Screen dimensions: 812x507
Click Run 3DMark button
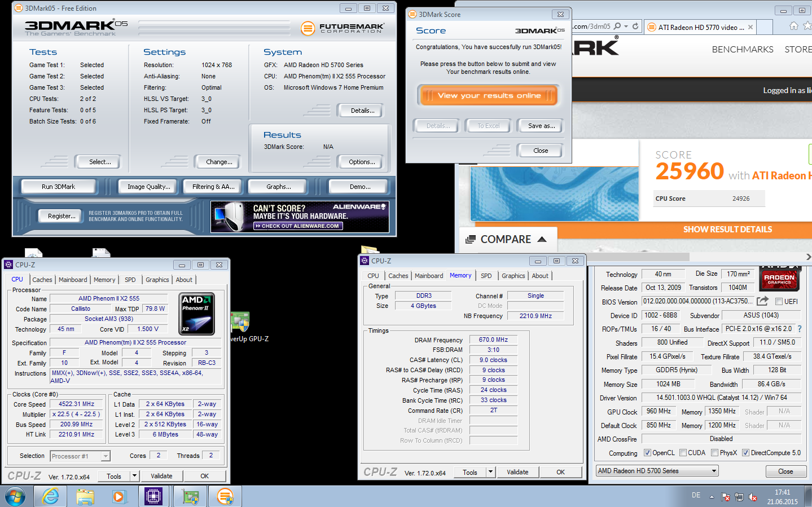click(58, 187)
